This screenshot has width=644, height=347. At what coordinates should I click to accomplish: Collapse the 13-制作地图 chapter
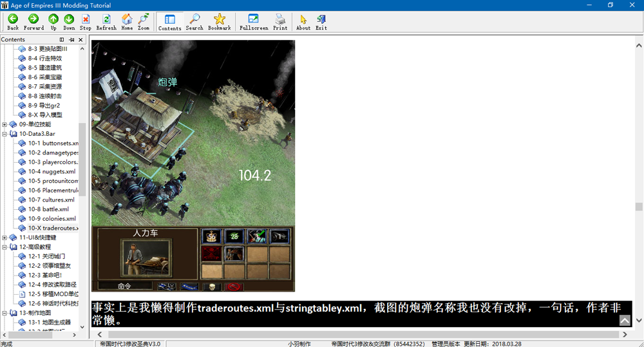click(5, 314)
